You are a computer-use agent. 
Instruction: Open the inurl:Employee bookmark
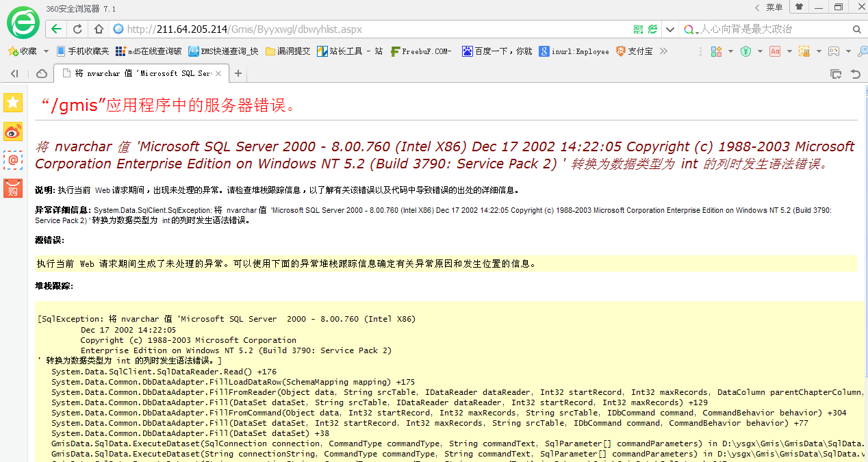(x=574, y=51)
